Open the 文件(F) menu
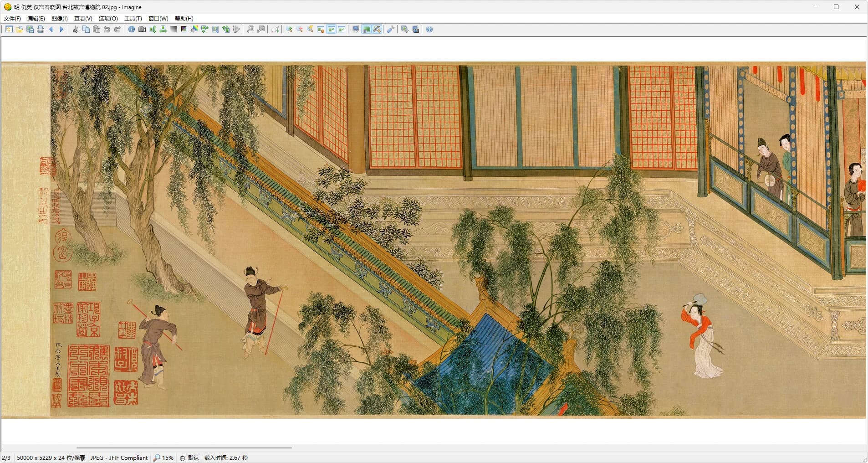Viewport: 868px width, 463px height. [12, 19]
